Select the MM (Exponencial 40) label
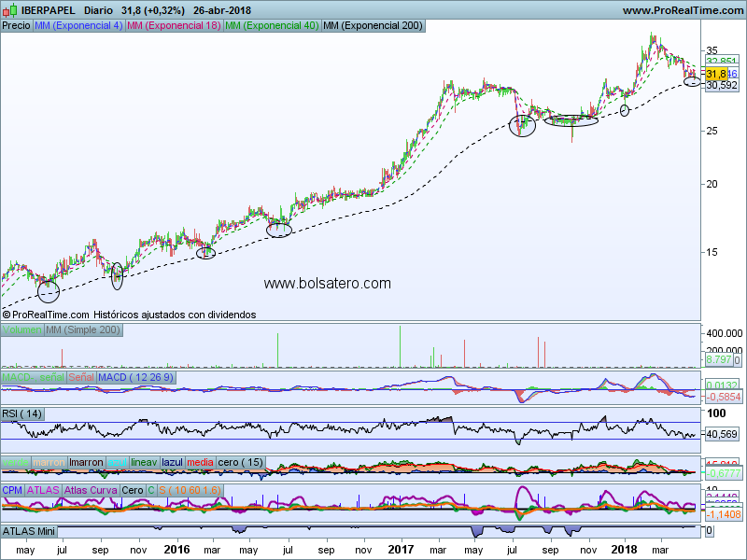Viewport: 747px width, 560px height. (x=271, y=26)
